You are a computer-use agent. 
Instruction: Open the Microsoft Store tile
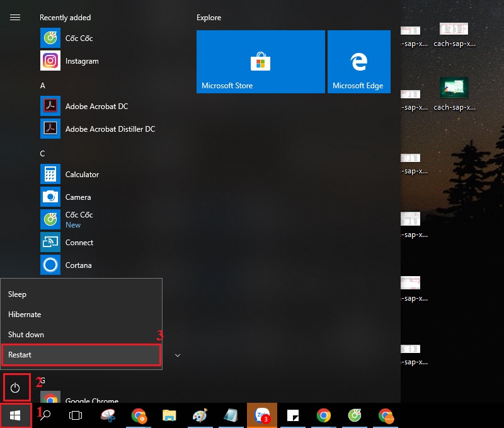(260, 62)
